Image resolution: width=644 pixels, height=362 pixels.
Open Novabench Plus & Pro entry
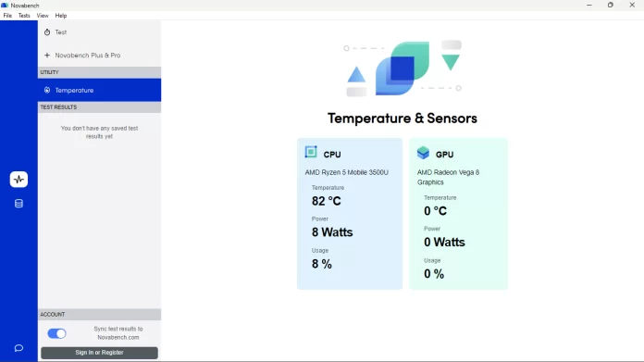(x=99, y=55)
